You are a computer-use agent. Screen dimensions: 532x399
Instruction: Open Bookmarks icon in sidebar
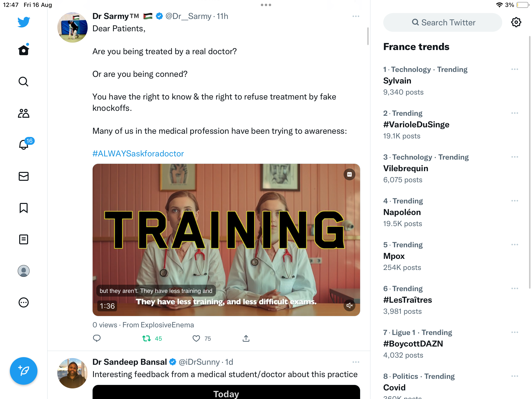point(24,208)
